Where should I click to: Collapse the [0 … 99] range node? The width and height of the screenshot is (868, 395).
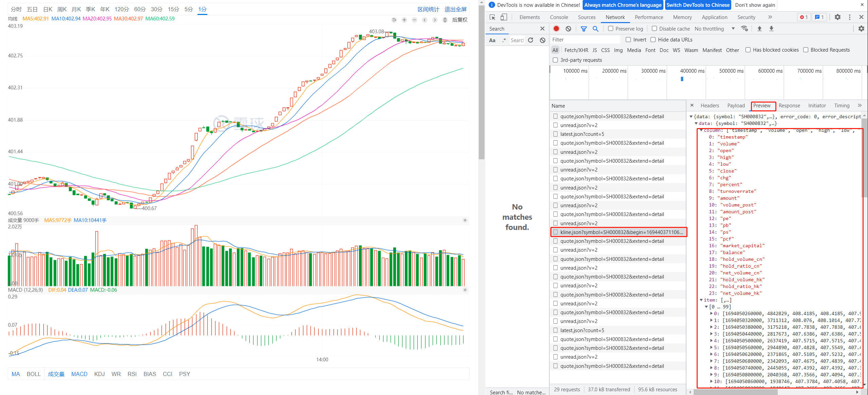[706, 307]
